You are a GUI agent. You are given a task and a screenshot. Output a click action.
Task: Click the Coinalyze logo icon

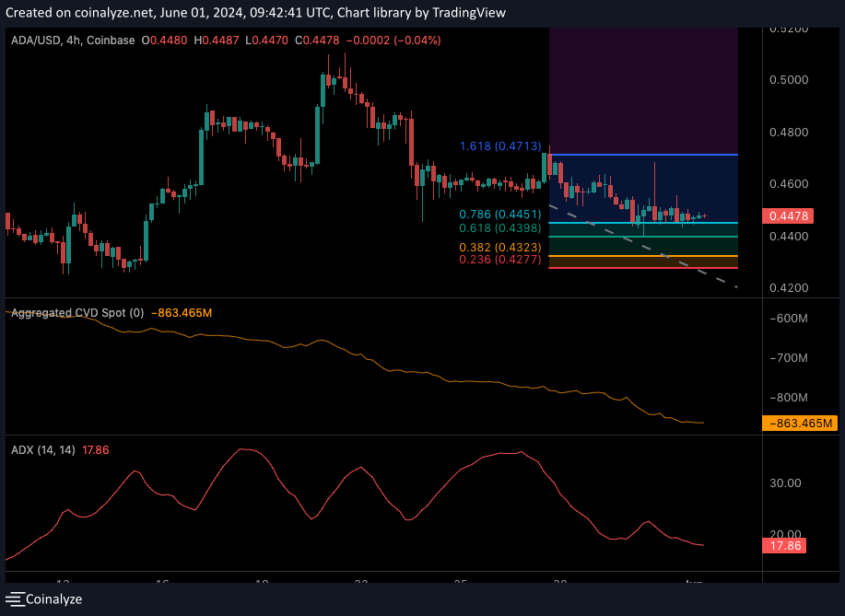click(16, 599)
